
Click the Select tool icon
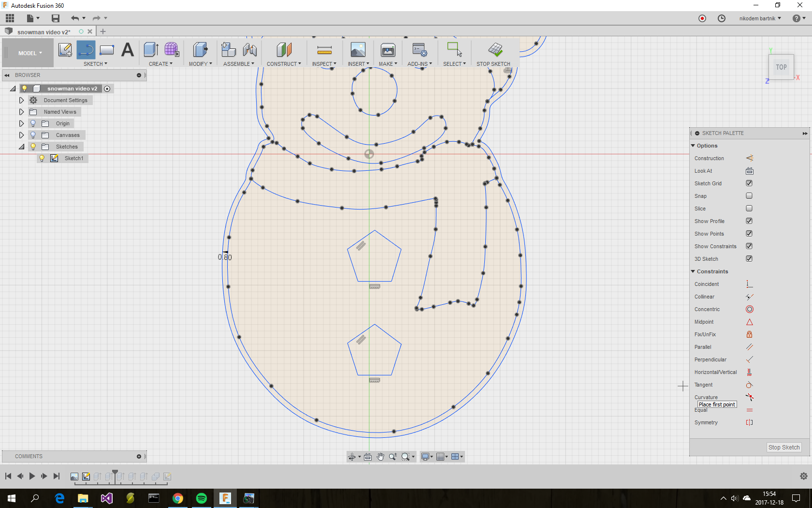pos(454,49)
